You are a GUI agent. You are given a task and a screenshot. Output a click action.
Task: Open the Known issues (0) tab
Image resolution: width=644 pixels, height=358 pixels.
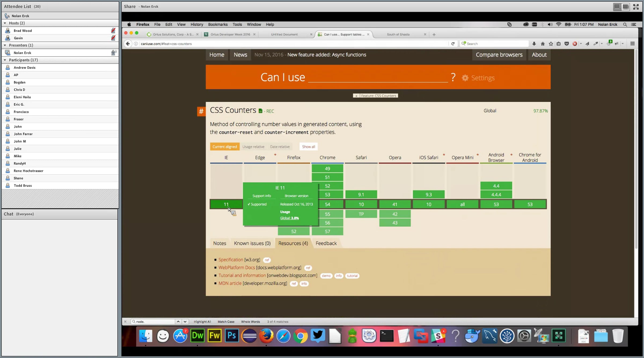[252, 243]
